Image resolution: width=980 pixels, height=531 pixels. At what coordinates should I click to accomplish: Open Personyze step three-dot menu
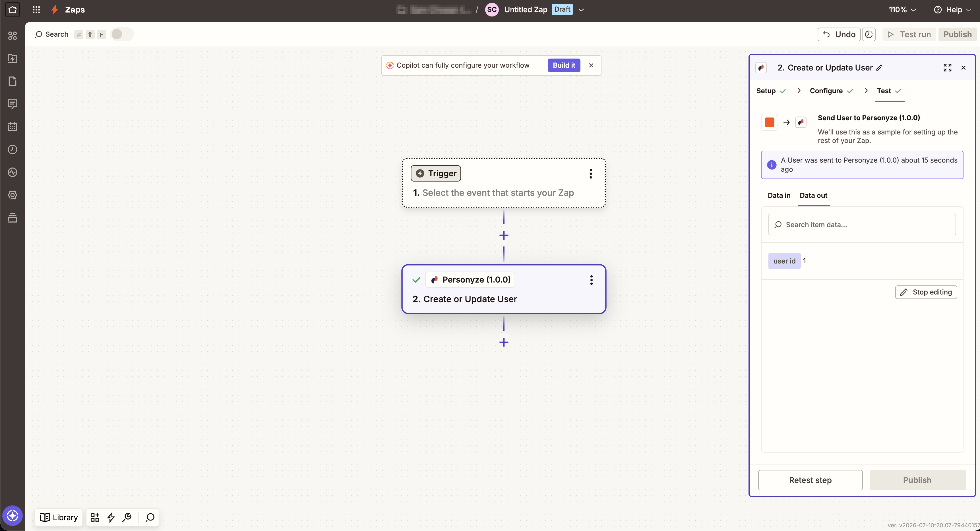[591, 280]
